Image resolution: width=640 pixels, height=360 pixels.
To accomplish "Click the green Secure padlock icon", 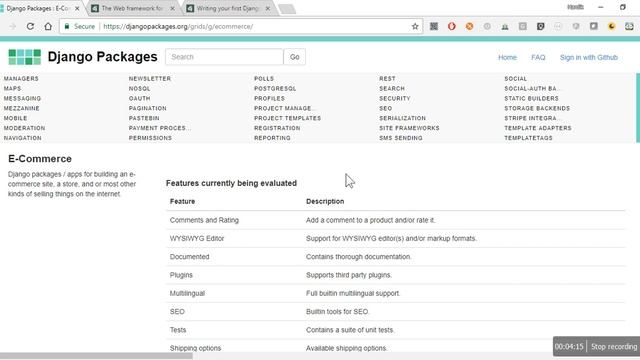I will point(67,27).
